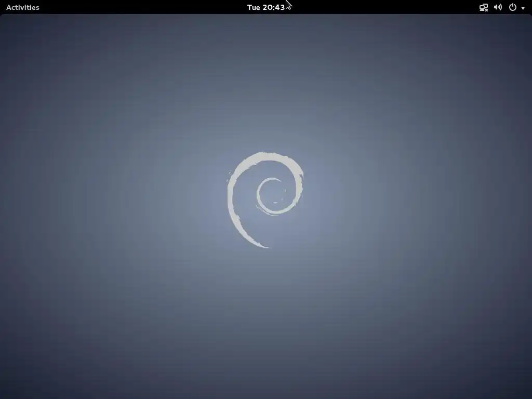This screenshot has width=532, height=399.
Task: Open the Activities overview
Action: coord(23,7)
